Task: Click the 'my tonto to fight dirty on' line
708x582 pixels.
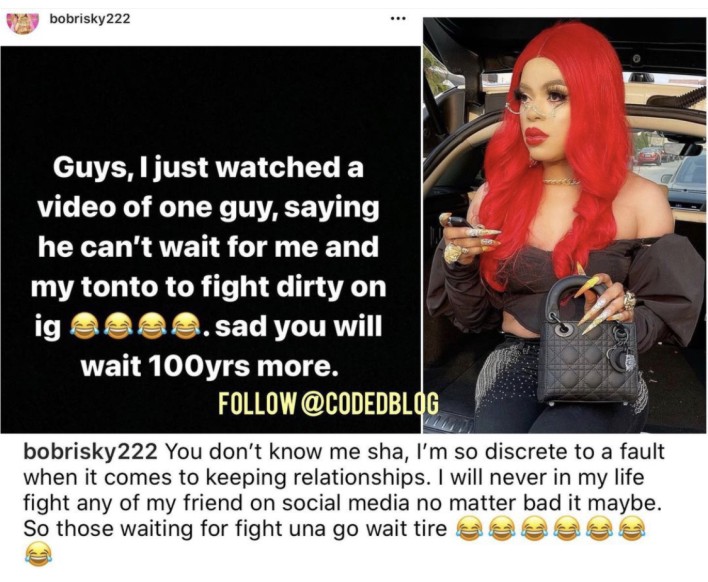Action: click(x=208, y=287)
